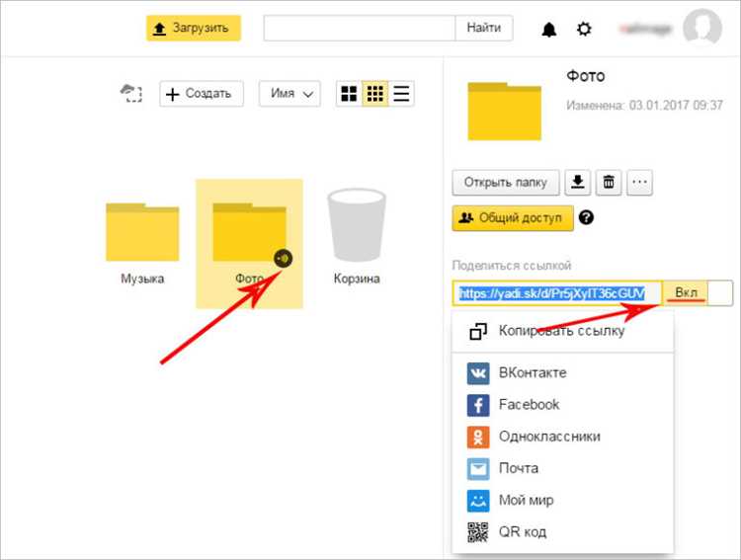741x560 pixels.
Task: Switch to large tiles view
Action: pyautogui.click(x=349, y=94)
